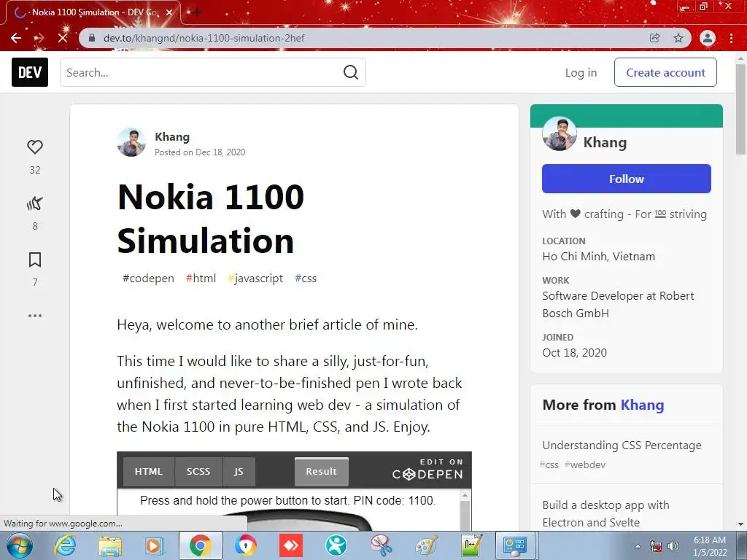This screenshot has height=560, width=747.
Task: Click CodePen embed scrollbar up arrow
Action: pos(465,495)
